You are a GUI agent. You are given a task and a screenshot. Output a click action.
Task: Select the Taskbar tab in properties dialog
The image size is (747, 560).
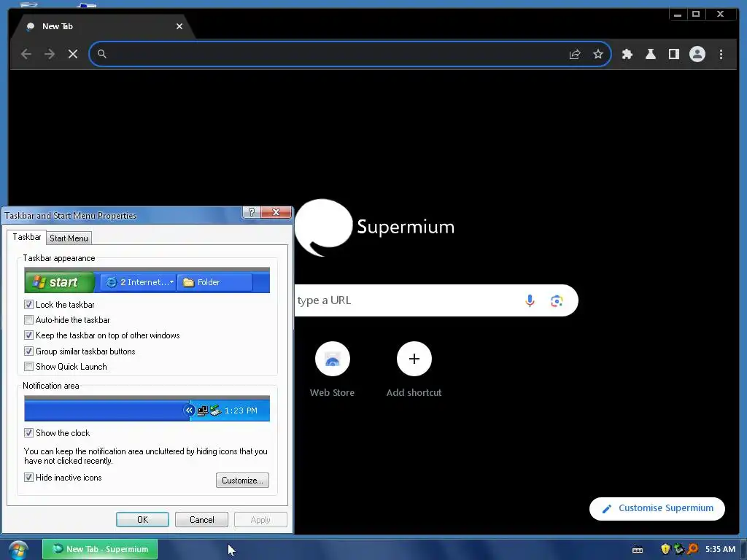tap(27, 237)
